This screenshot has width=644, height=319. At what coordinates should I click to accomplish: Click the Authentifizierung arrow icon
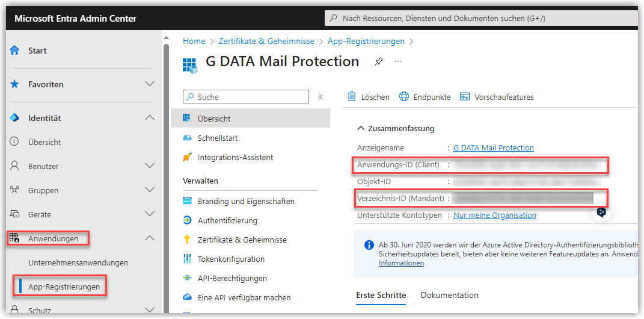coord(187,220)
